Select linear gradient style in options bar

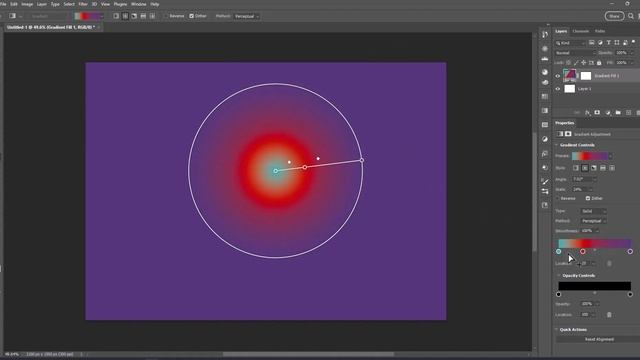click(x=116, y=16)
